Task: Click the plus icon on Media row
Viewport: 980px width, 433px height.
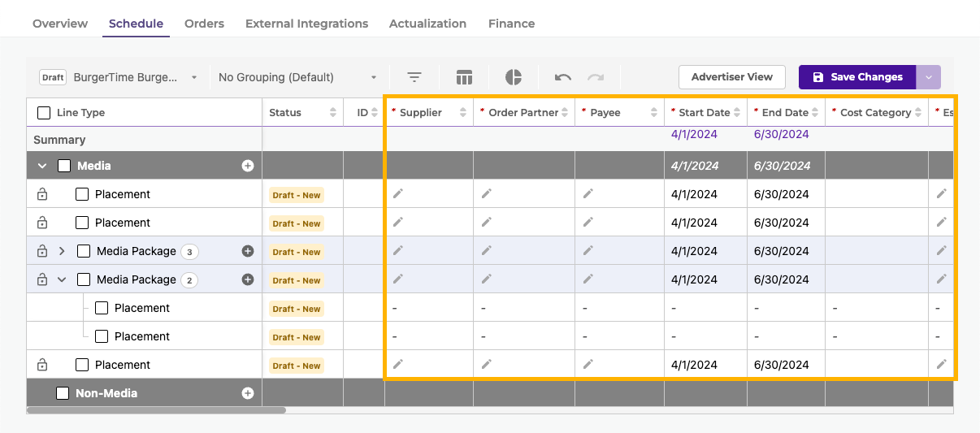Action: (x=248, y=166)
